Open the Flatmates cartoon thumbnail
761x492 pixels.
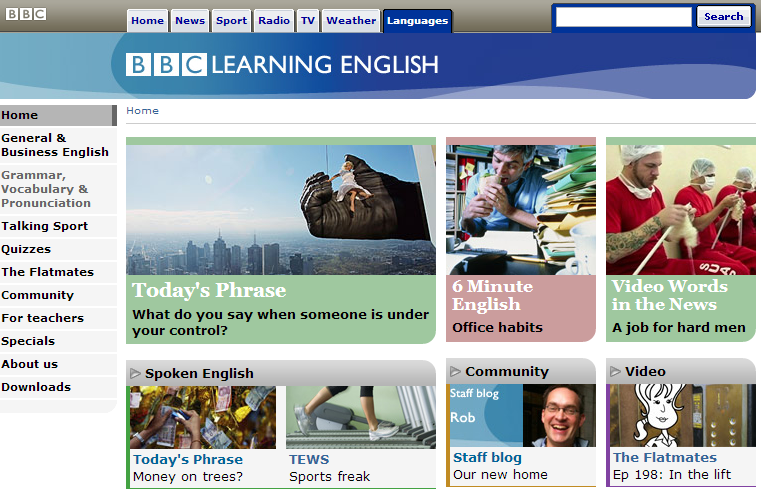tap(680, 415)
